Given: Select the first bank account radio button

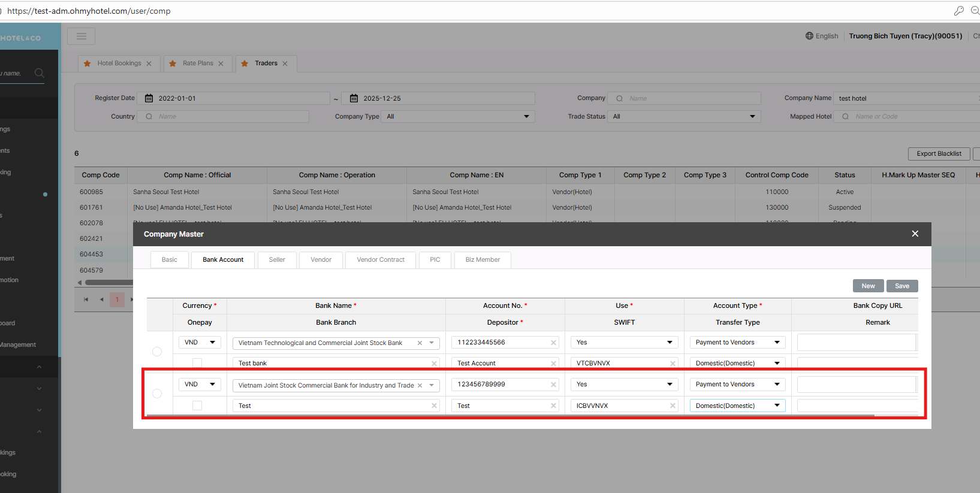Looking at the screenshot, I should (x=157, y=352).
